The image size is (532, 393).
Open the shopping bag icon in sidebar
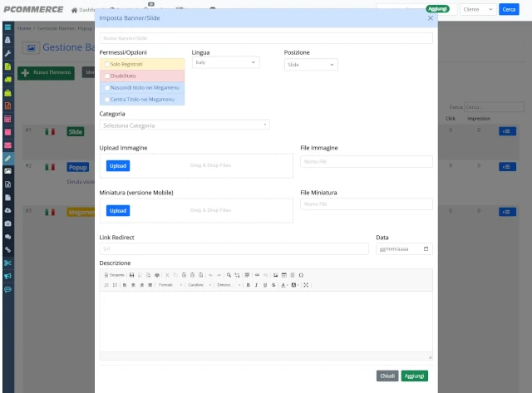(x=7, y=92)
